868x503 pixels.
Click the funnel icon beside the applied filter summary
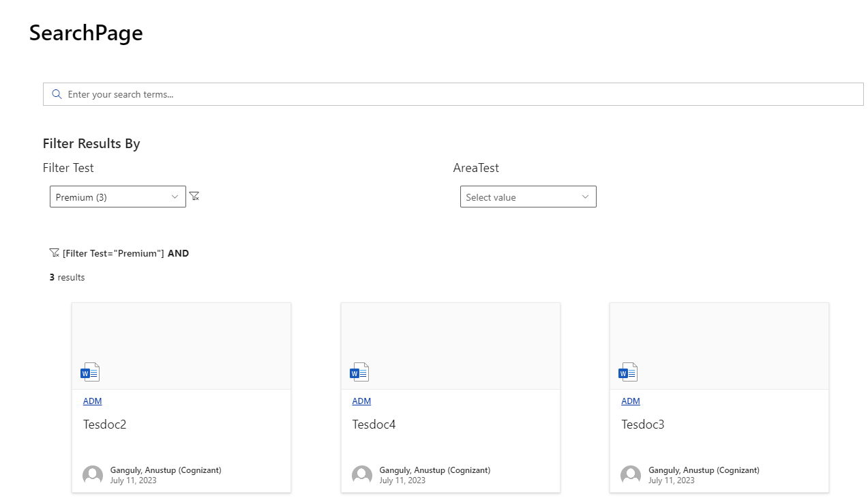click(55, 253)
